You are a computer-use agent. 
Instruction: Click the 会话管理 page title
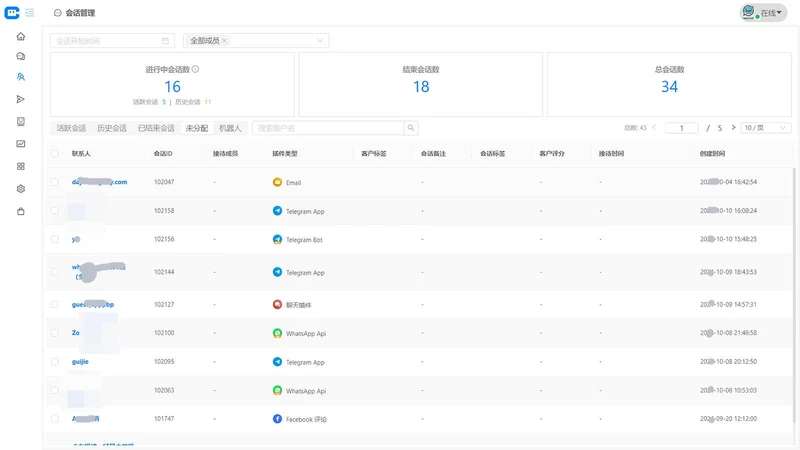[x=80, y=13]
